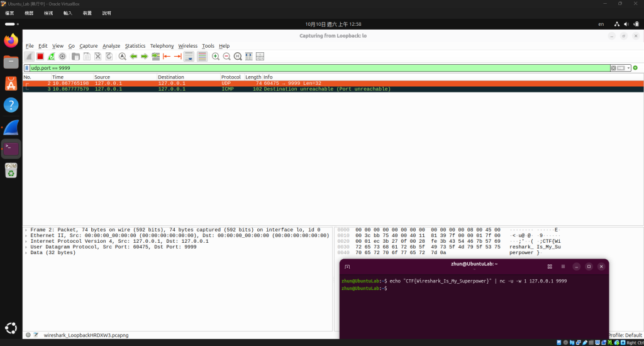
Task: Click the display filter field udp.port == 9999
Action: (x=320, y=68)
